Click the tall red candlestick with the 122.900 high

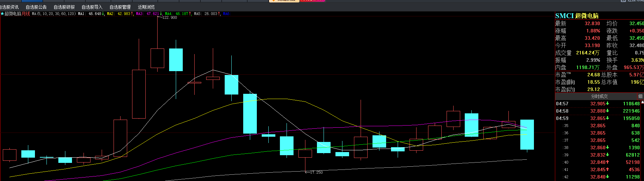pos(157,58)
